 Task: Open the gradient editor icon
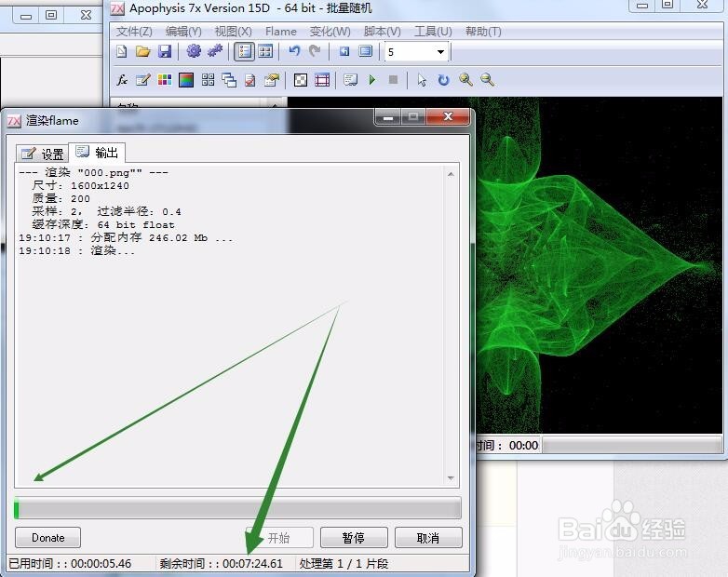(186, 80)
